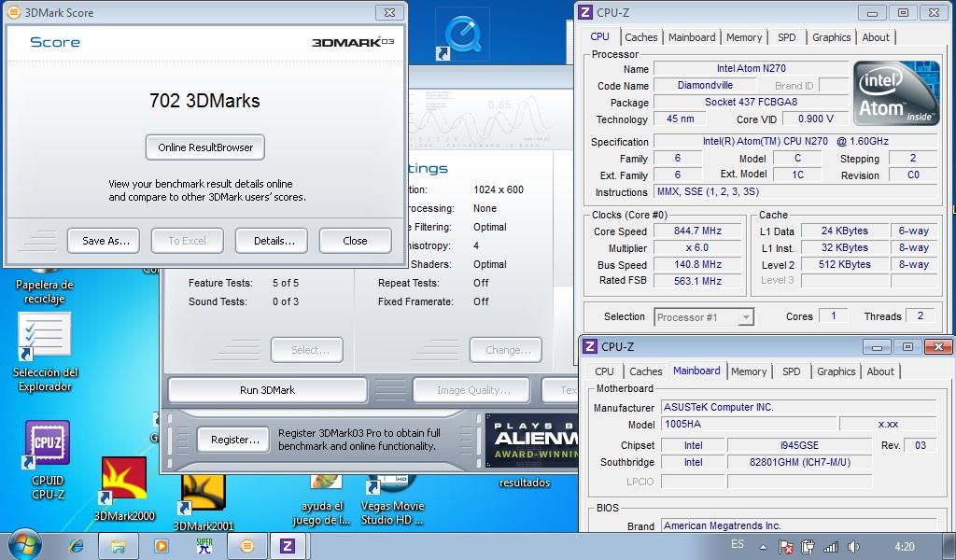This screenshot has width=956, height=560.
Task: Click the Select... tests button
Action: tap(307, 350)
